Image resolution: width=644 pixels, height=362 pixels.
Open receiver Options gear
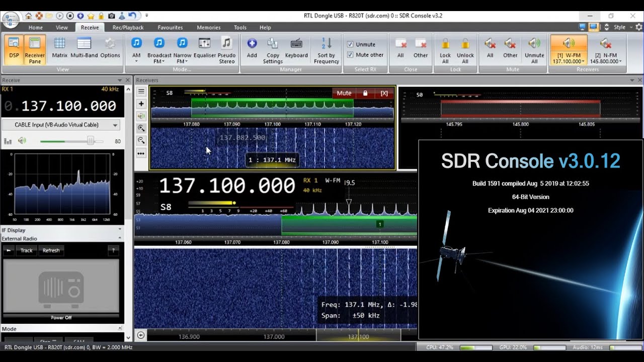tap(110, 49)
